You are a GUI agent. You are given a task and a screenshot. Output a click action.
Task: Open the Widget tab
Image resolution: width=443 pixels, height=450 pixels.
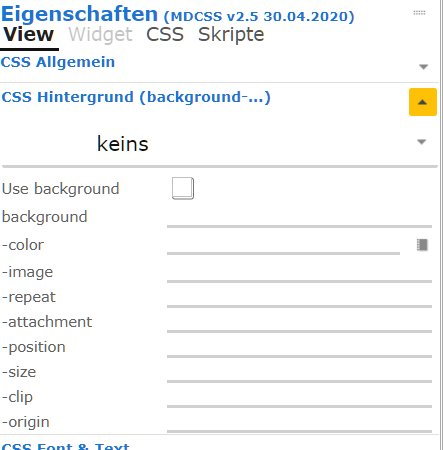point(100,35)
